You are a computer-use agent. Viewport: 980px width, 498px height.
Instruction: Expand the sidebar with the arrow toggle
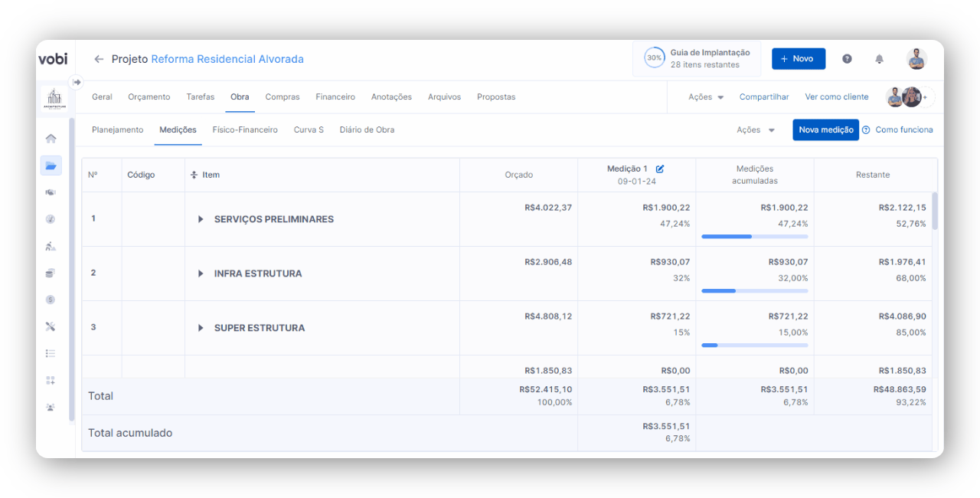(77, 82)
